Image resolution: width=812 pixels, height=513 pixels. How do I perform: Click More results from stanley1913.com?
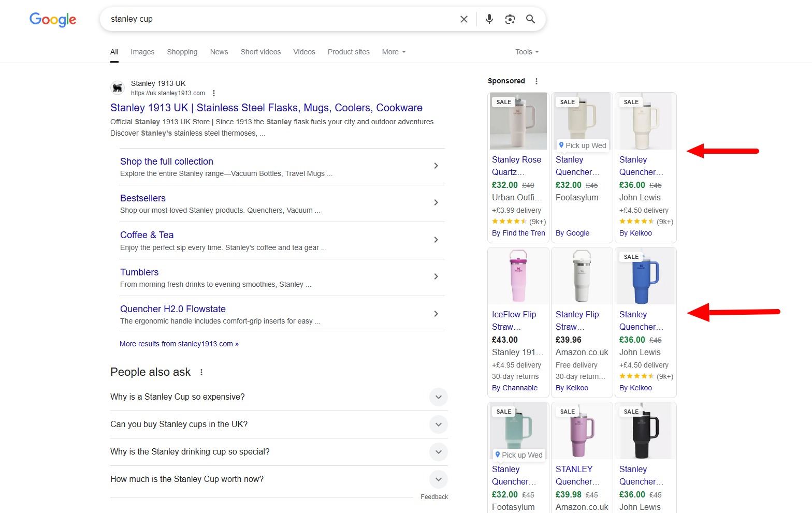coord(179,344)
